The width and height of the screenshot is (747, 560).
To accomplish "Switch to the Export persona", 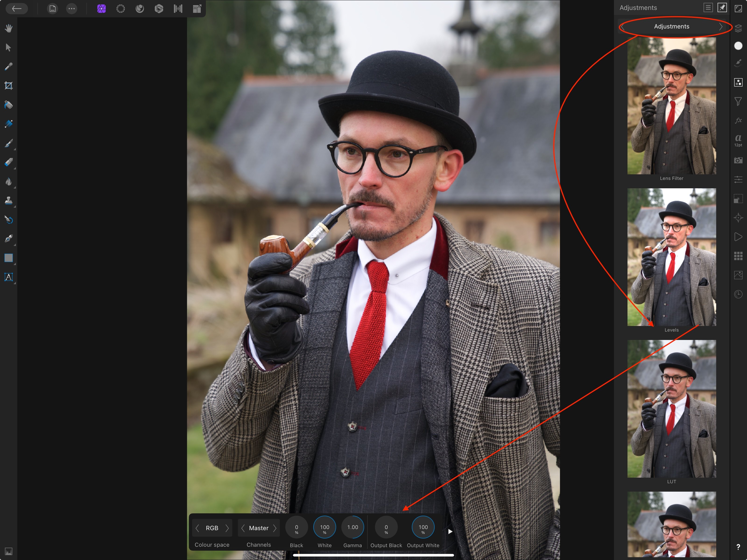I will 197,8.
